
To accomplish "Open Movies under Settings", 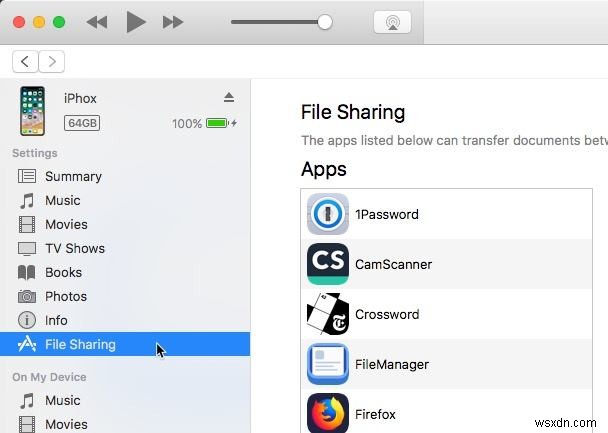I will click(125, 224).
